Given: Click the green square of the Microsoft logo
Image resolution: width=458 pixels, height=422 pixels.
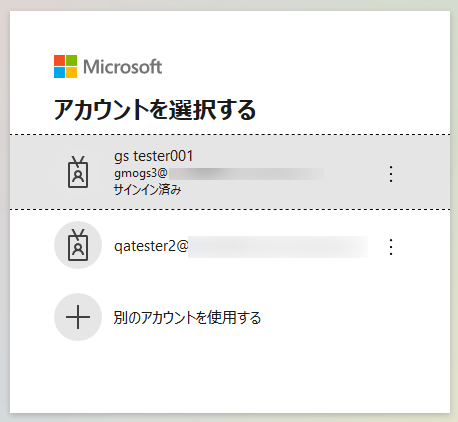Looking at the screenshot, I should coord(71,60).
